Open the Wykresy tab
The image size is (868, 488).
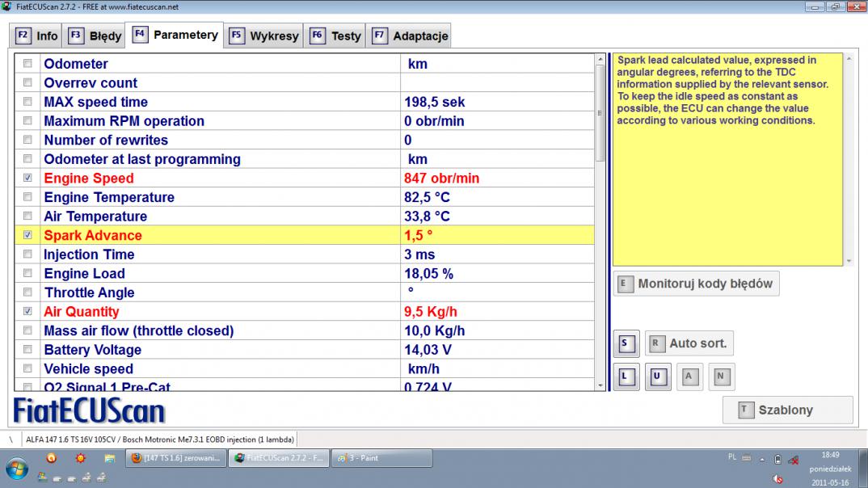click(264, 36)
